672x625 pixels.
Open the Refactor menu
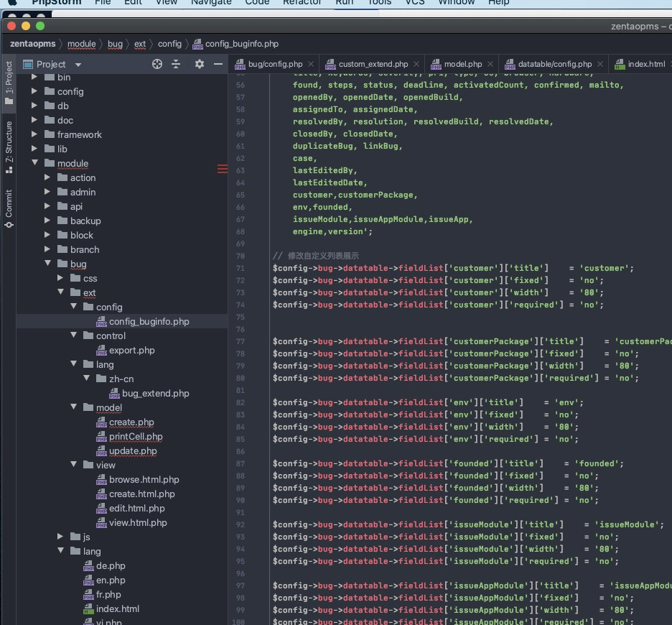point(302,3)
